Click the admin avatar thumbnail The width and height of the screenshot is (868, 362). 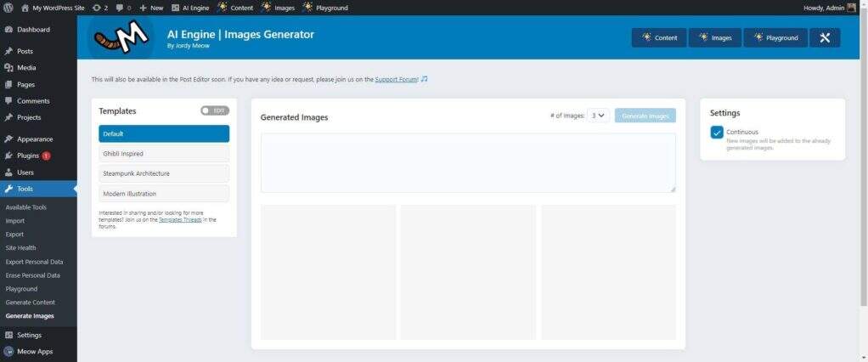pos(851,8)
